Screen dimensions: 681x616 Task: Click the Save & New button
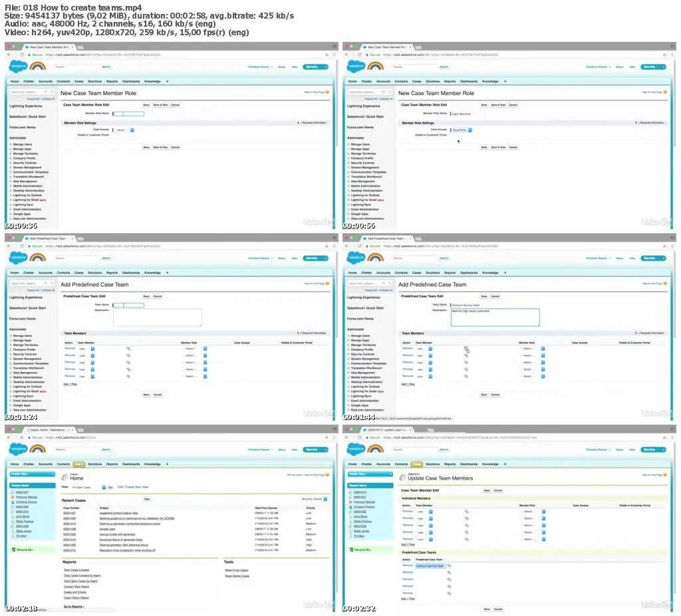[x=160, y=105]
